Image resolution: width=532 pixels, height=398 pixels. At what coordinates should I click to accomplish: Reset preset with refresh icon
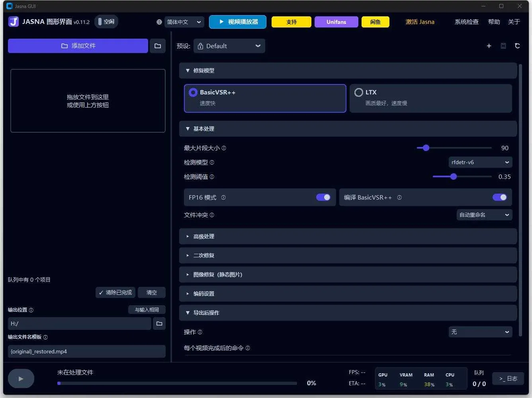(x=517, y=46)
